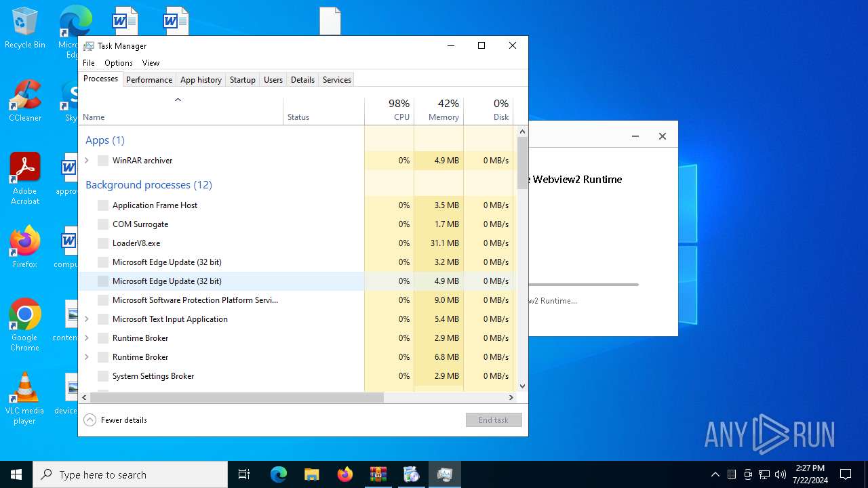Expand the Runtime Broker row using 6.8 MB
The width and height of the screenshot is (868, 488).
click(x=87, y=357)
